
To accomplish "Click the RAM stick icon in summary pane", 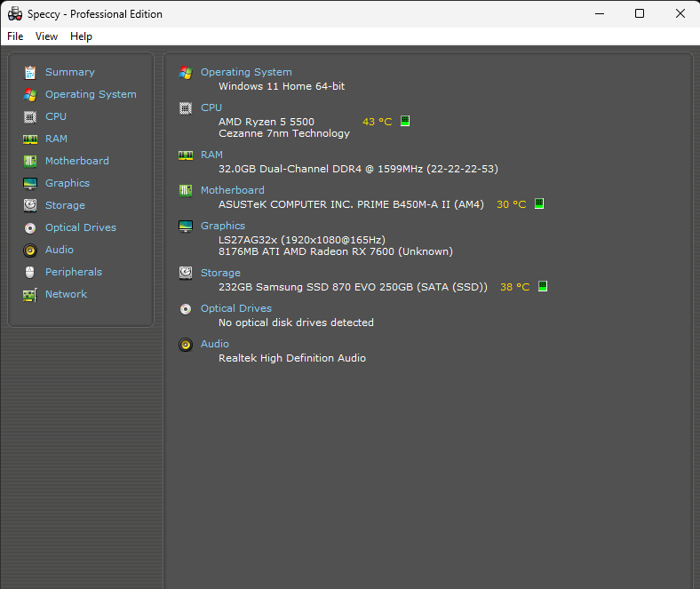I will click(186, 155).
